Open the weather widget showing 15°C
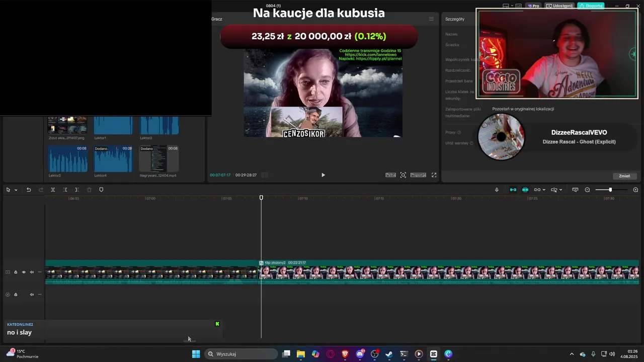 click(x=23, y=353)
